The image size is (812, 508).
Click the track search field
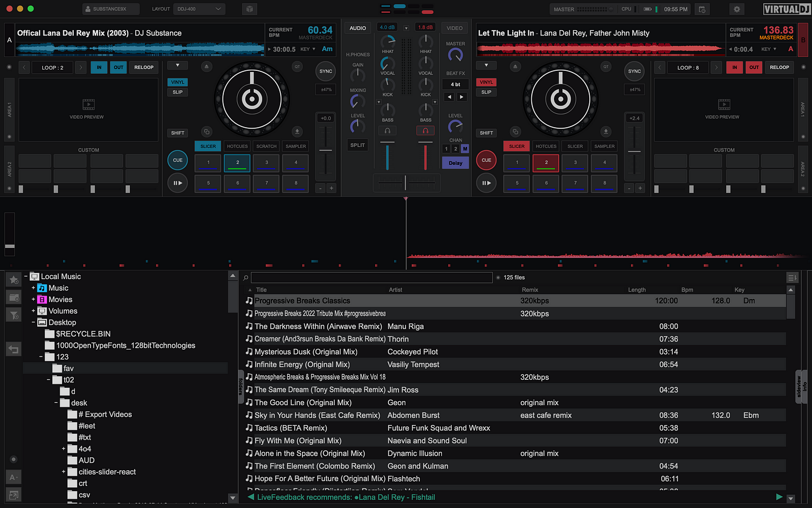[371, 278]
